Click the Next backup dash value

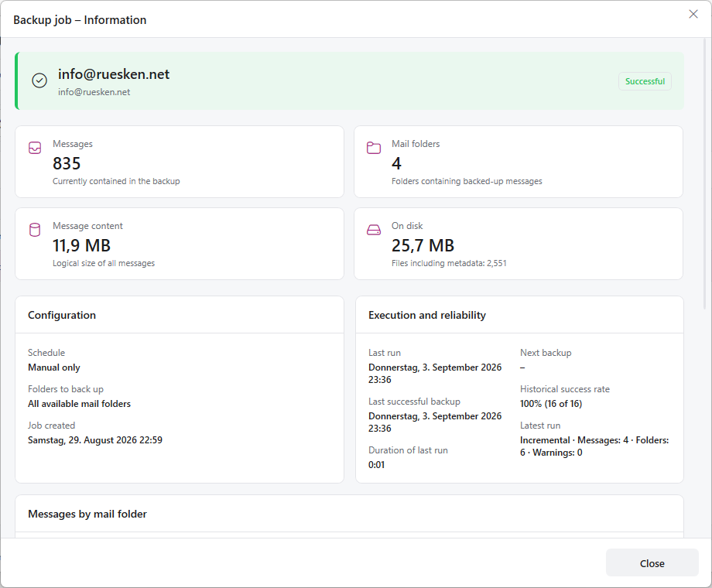pos(522,367)
